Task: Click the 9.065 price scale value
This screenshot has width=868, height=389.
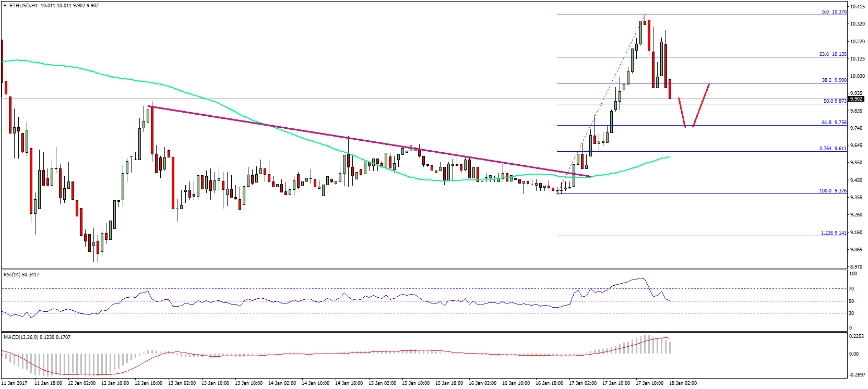Action: point(857,250)
